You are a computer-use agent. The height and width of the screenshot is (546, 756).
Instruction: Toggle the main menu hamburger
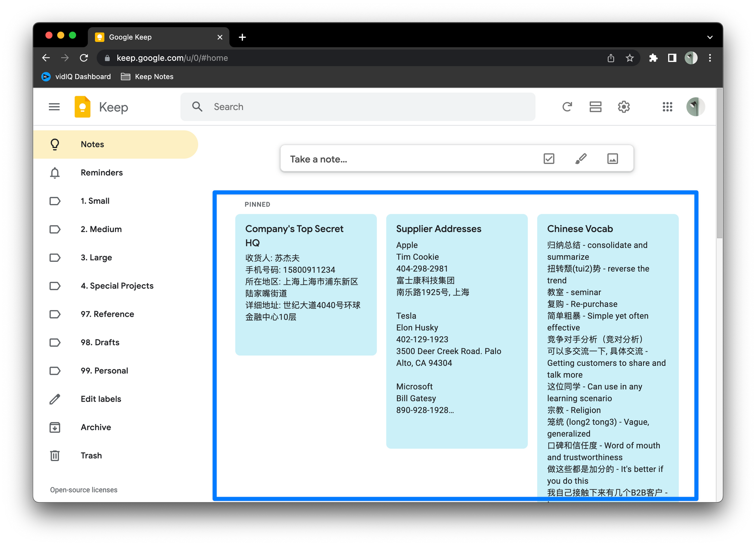coord(54,107)
